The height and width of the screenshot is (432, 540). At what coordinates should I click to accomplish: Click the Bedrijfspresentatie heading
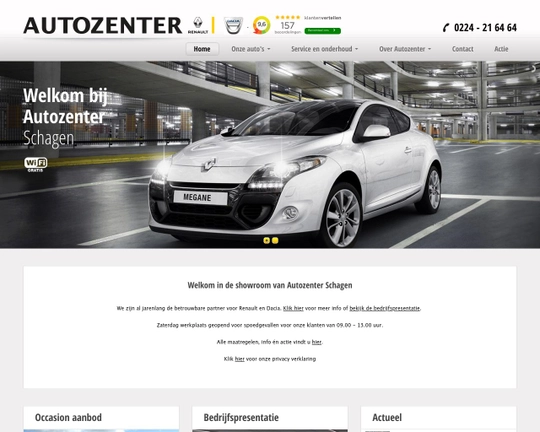(241, 418)
